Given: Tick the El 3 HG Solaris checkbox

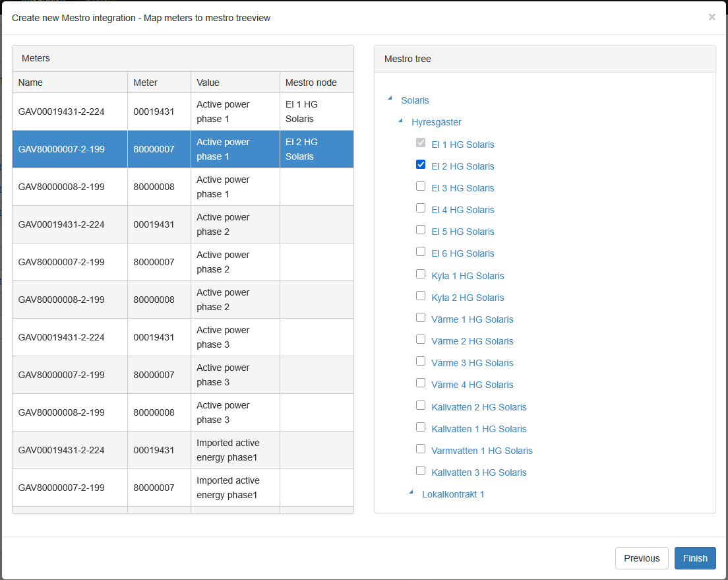Looking at the screenshot, I should pos(421,186).
